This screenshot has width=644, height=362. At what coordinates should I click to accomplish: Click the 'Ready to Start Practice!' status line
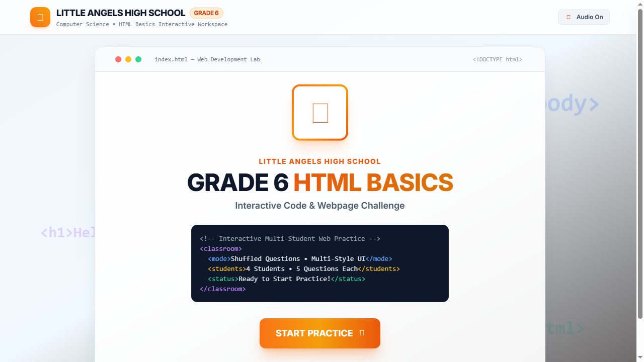point(286,279)
